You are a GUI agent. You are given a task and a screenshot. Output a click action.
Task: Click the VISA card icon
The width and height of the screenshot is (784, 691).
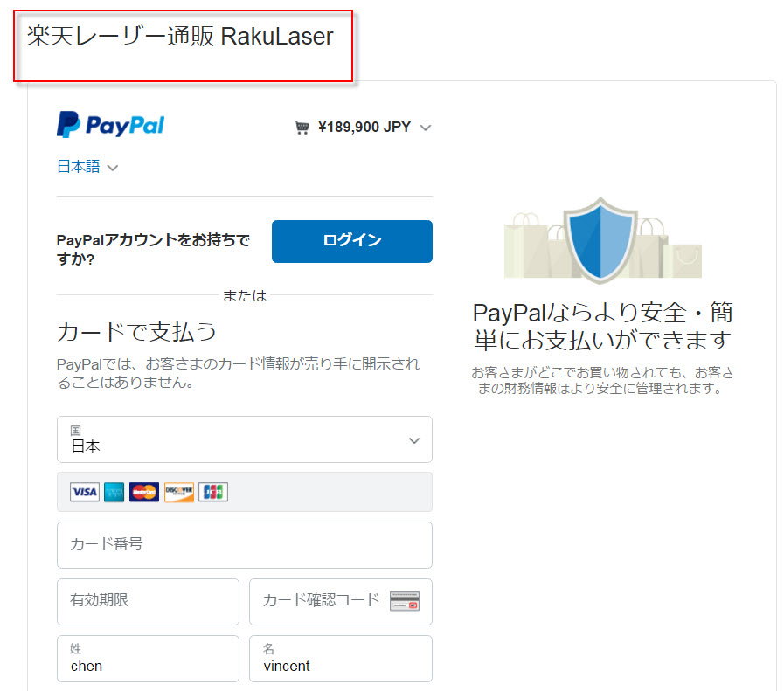pyautogui.click(x=85, y=492)
